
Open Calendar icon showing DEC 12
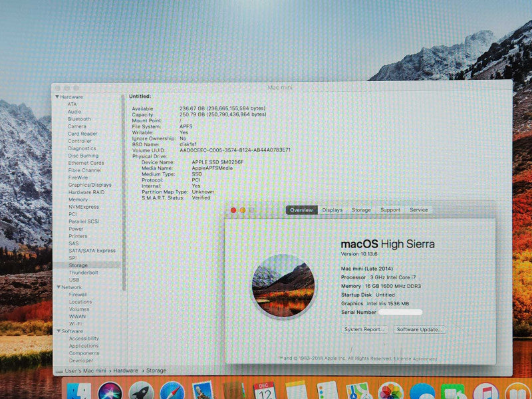[265, 391]
